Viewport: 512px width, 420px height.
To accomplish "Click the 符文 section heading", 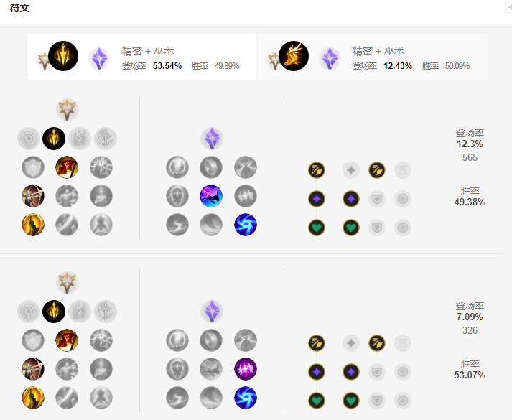I will (x=20, y=9).
